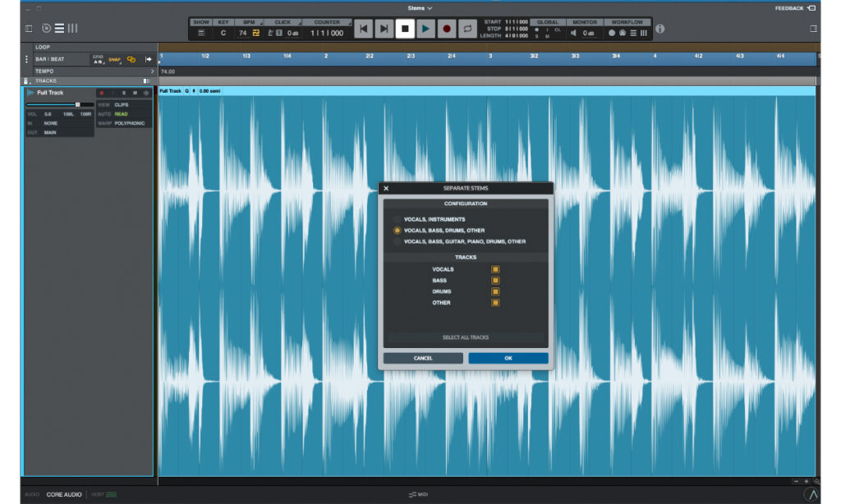Open the BPM transport menu

[x=250, y=22]
